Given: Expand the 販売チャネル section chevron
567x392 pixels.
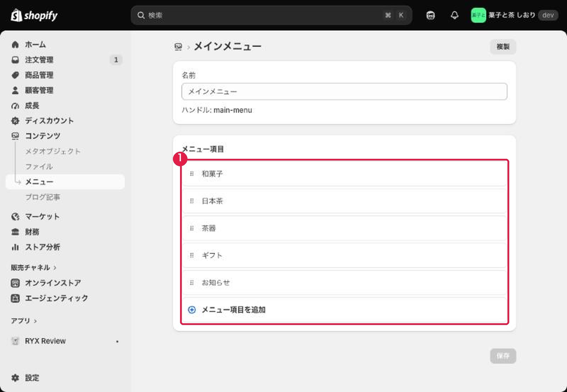Looking at the screenshot, I should click(x=55, y=268).
